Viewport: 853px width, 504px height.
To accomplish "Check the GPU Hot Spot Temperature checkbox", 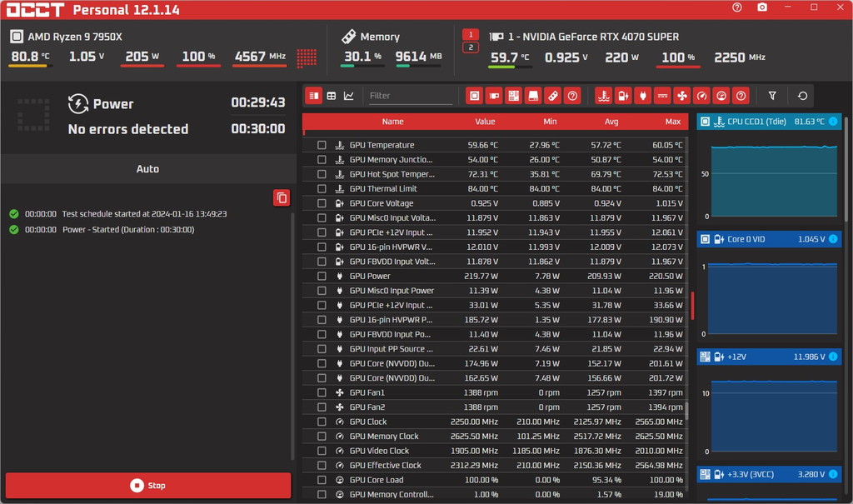I will pos(322,174).
